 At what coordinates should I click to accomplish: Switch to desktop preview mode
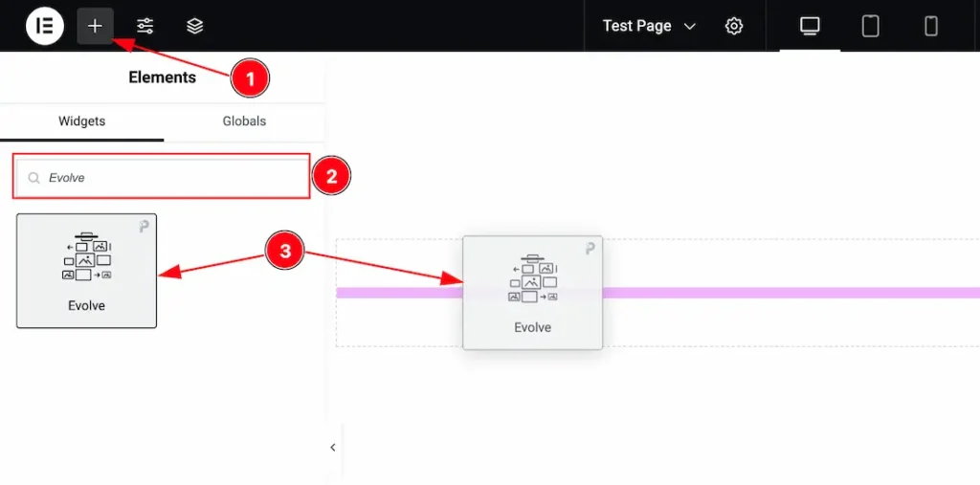pos(810,26)
